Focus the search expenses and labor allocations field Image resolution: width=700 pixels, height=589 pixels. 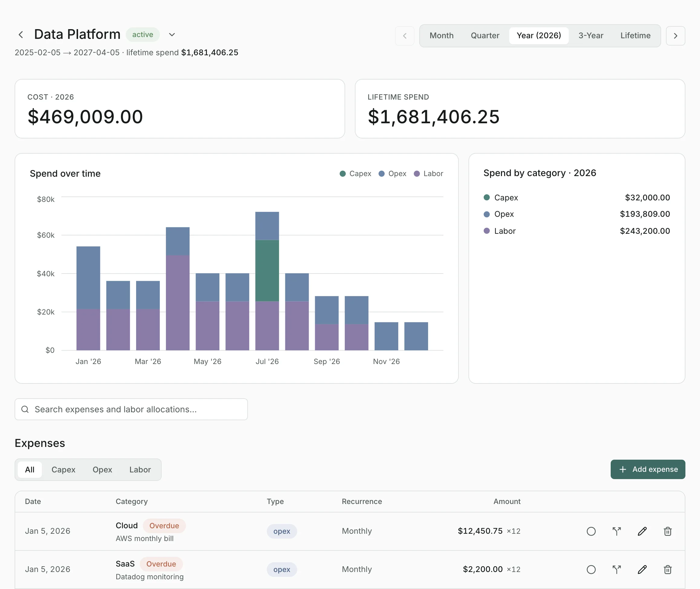pyautogui.click(x=131, y=409)
